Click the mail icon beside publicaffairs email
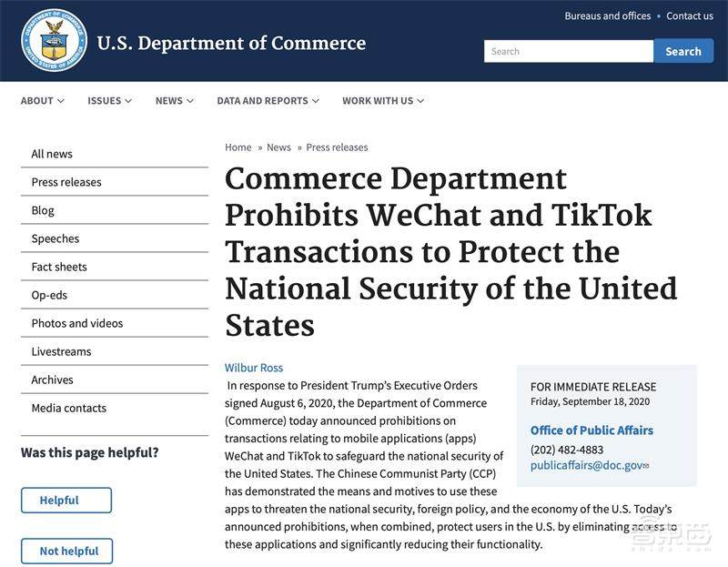728x567 pixels. pyautogui.click(x=646, y=467)
